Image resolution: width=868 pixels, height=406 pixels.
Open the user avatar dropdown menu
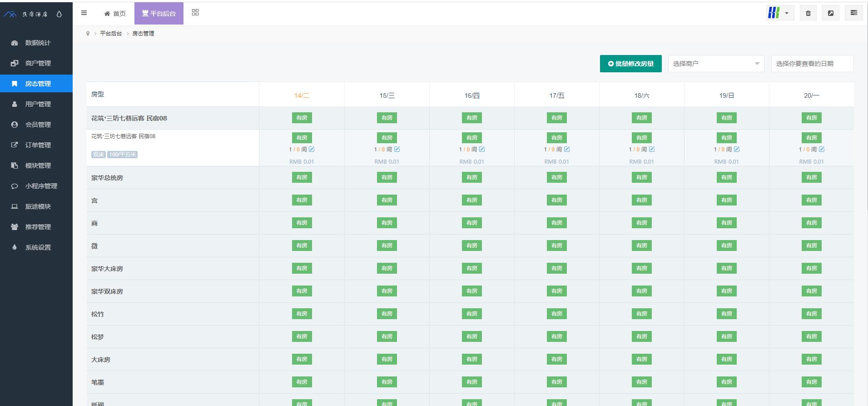tap(779, 13)
